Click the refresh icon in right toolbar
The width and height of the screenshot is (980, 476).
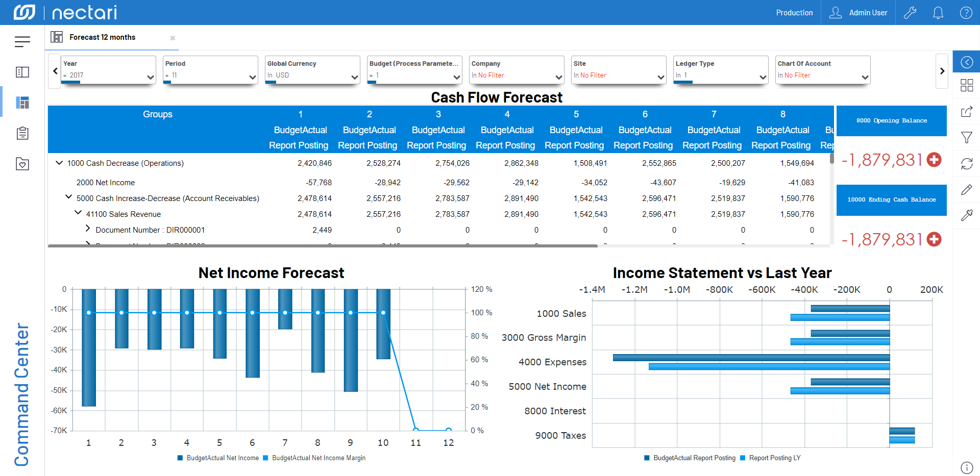pyautogui.click(x=967, y=164)
